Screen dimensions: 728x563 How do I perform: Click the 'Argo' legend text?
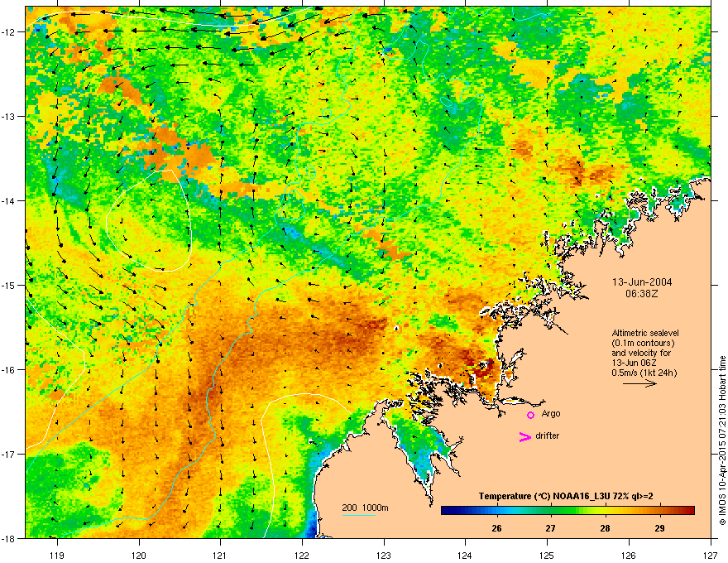[551, 413]
